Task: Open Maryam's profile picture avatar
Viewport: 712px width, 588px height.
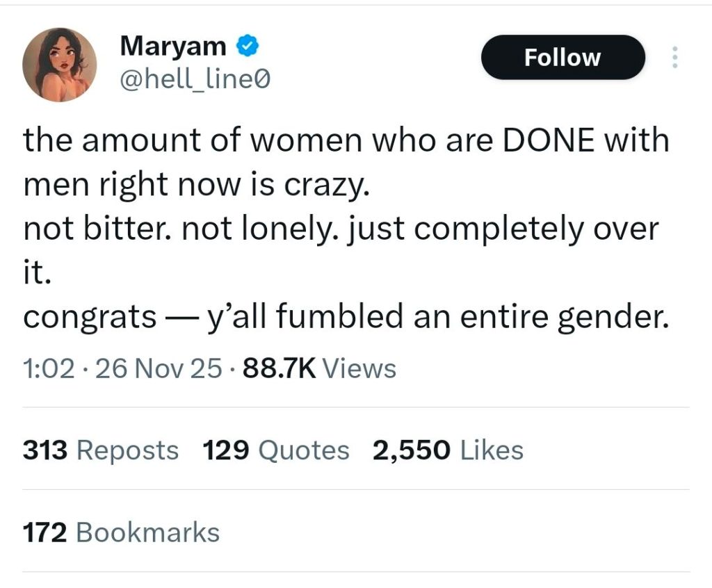Action: 58,65
